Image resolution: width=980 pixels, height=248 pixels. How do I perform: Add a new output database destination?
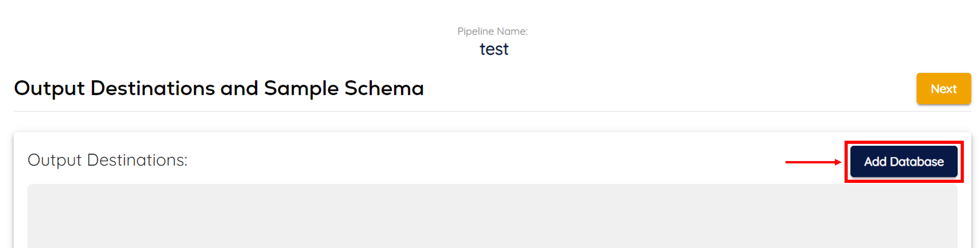904,161
